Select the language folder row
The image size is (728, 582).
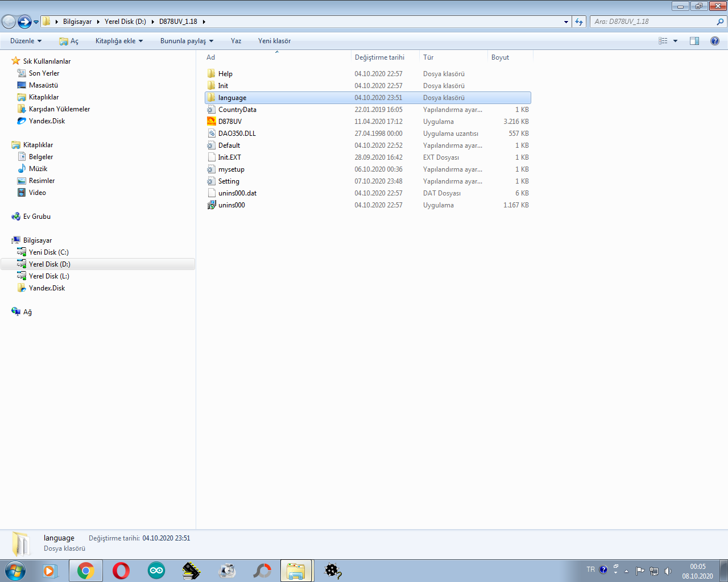tap(367, 98)
